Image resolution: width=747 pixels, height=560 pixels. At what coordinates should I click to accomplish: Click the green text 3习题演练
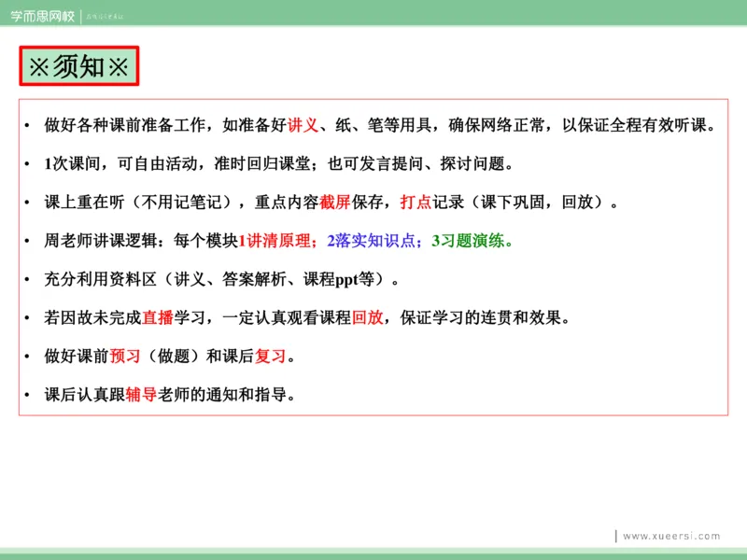[468, 241]
